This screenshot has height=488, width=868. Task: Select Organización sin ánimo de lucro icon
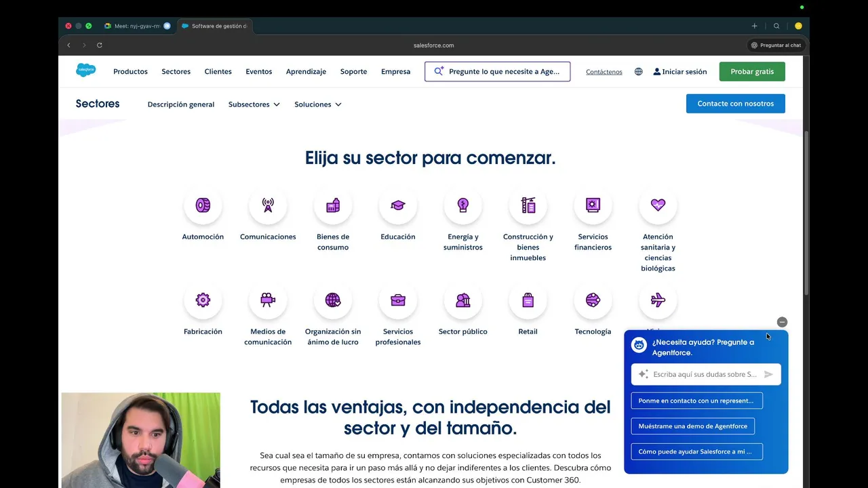pyautogui.click(x=333, y=300)
